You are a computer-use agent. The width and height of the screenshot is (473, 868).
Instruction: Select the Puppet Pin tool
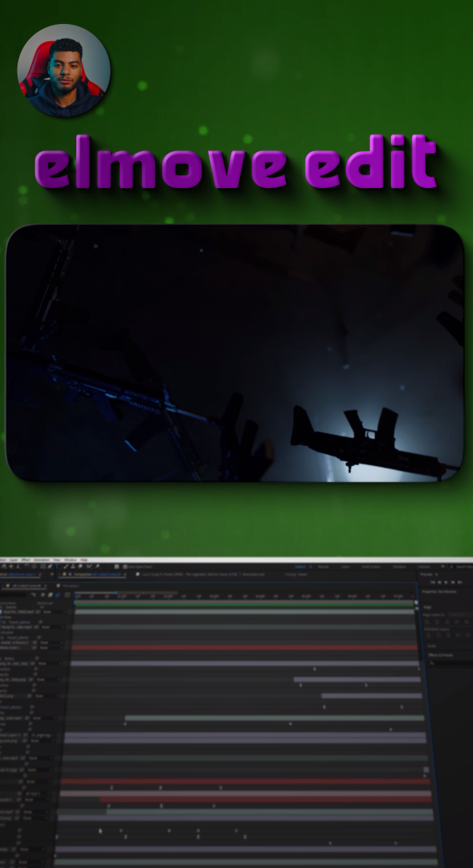click(97, 567)
